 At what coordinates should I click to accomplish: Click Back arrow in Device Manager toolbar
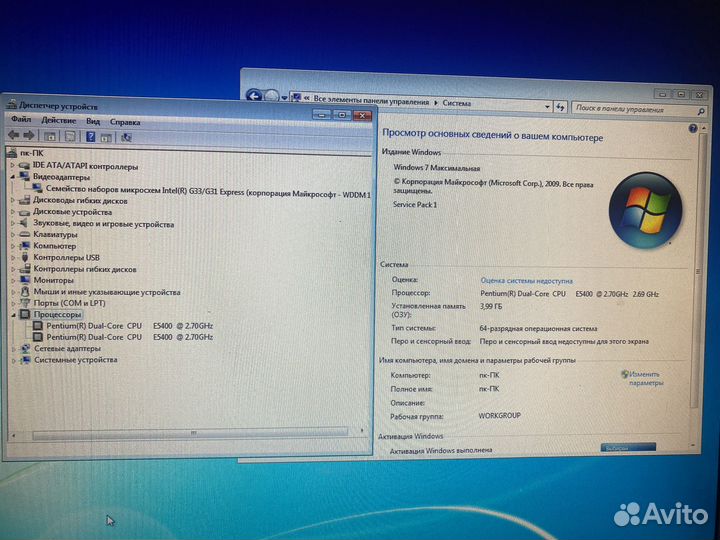14,135
